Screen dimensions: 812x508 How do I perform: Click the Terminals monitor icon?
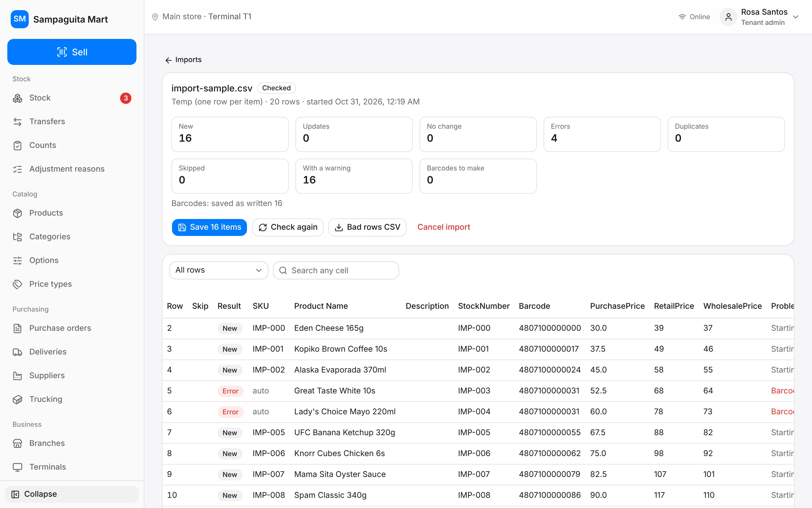point(17,467)
